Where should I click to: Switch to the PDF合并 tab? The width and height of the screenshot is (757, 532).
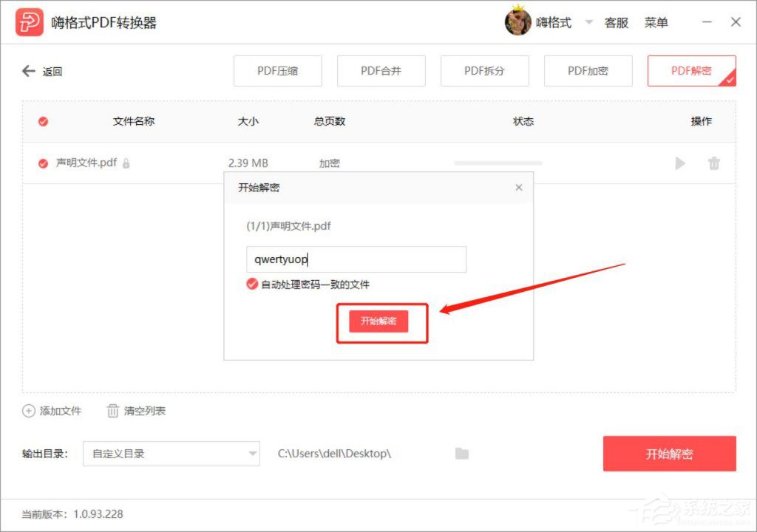point(381,71)
